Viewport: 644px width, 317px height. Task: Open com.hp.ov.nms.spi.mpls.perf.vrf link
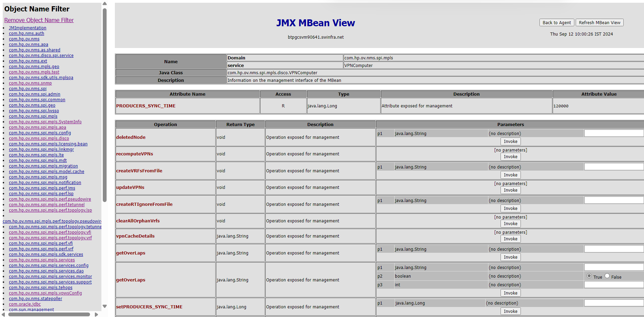tap(41, 249)
